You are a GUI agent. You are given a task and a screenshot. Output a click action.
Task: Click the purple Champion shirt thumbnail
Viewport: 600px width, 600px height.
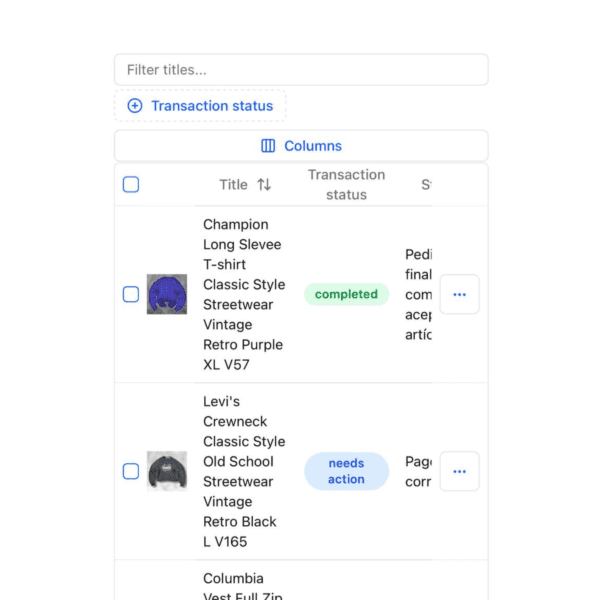coord(167,294)
